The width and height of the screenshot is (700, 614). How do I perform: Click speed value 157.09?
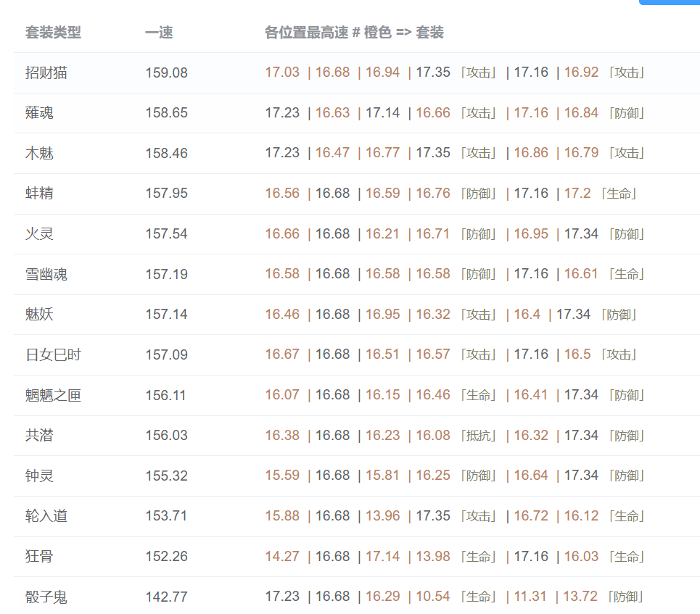click(x=167, y=354)
